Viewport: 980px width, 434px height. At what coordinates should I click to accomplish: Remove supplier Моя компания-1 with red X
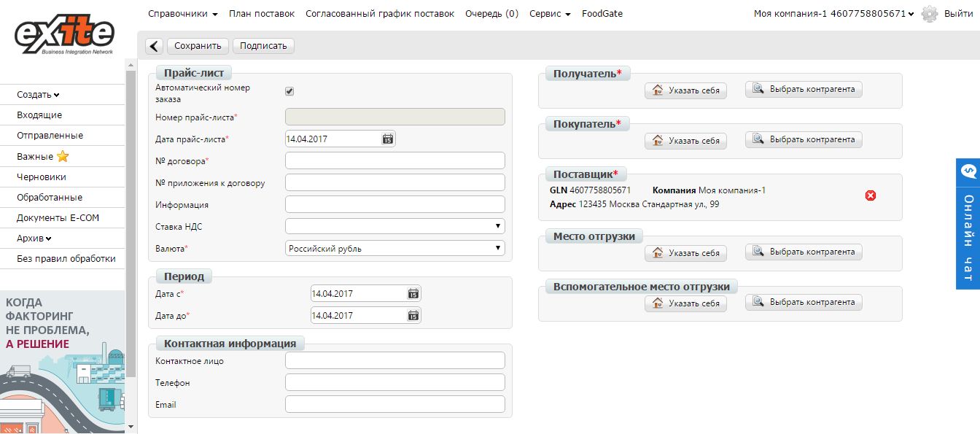coord(870,195)
